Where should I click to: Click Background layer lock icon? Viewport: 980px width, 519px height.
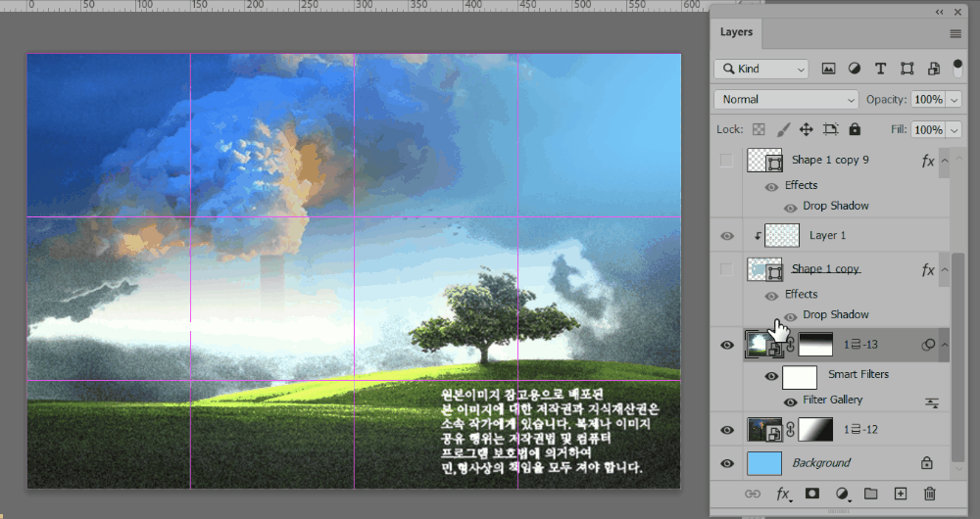(926, 463)
